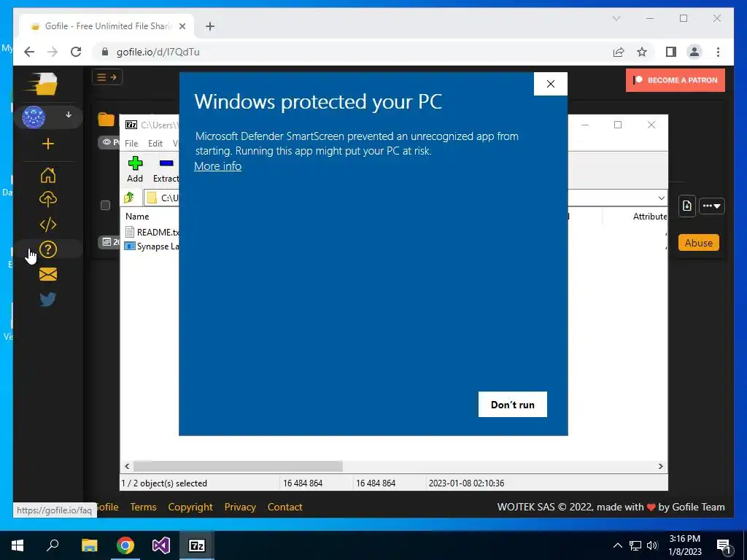The image size is (747, 560).
Task: Open the three-dots options dropdown
Action: (712, 206)
